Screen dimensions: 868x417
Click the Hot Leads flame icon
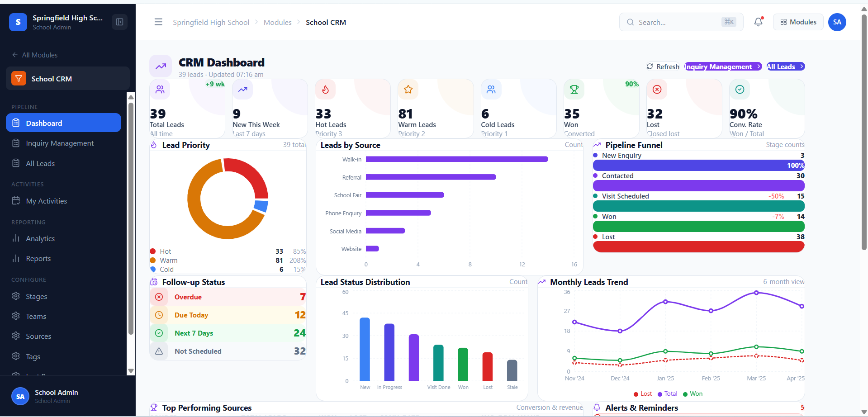pos(326,90)
